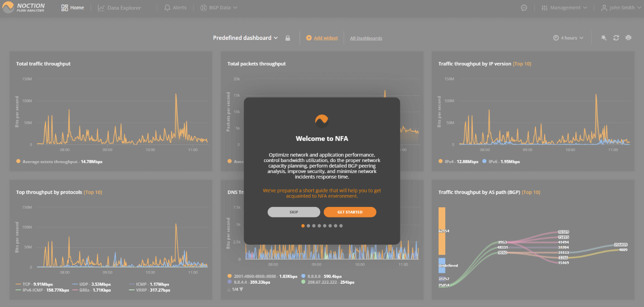This screenshot has height=307, width=644.
Task: View All Dashboards
Action: coord(366,38)
